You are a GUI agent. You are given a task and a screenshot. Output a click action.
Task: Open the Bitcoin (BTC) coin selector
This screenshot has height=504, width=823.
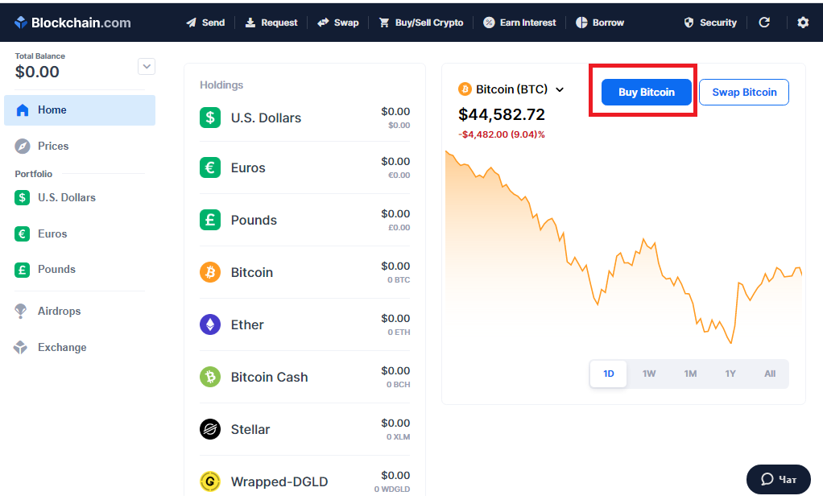click(x=511, y=89)
